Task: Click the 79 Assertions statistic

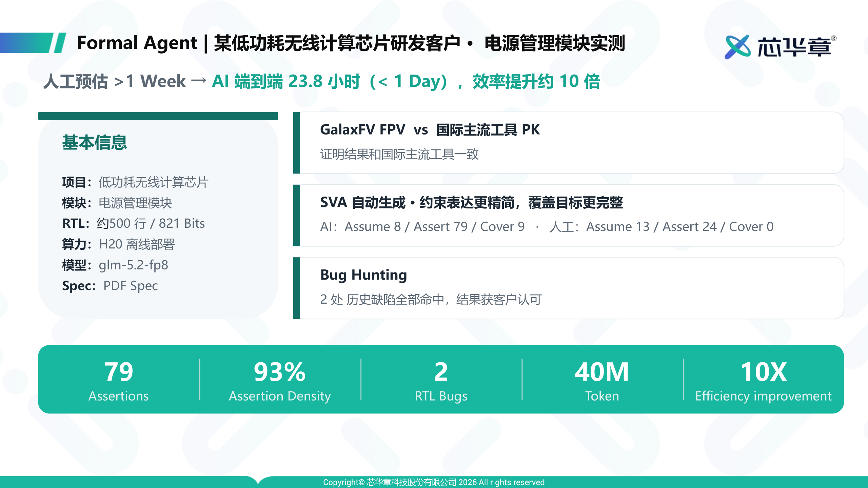Action: [x=119, y=380]
